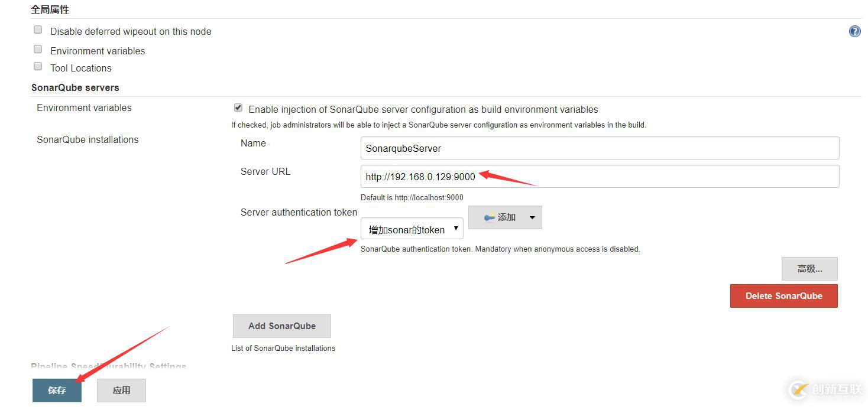Click the help question mark icon
This screenshot has width=868, height=407.
click(854, 31)
